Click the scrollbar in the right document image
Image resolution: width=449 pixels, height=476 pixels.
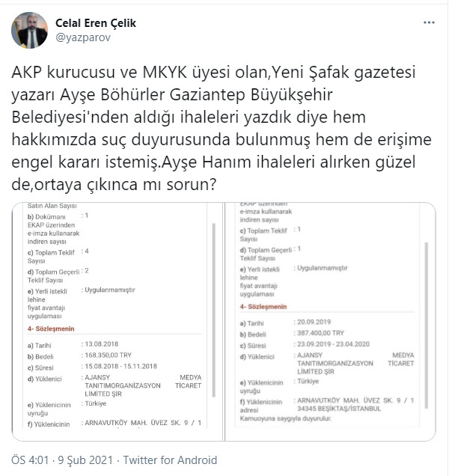pyautogui.click(x=427, y=325)
